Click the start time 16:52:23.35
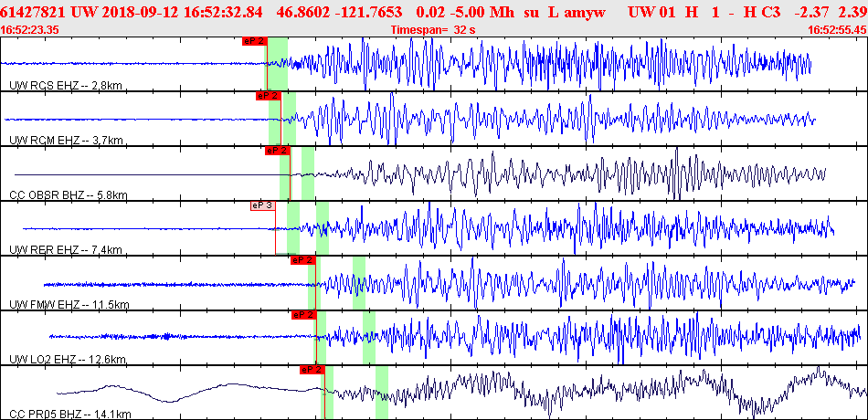Image resolution: width=868 pixels, height=420 pixels. [x=31, y=29]
